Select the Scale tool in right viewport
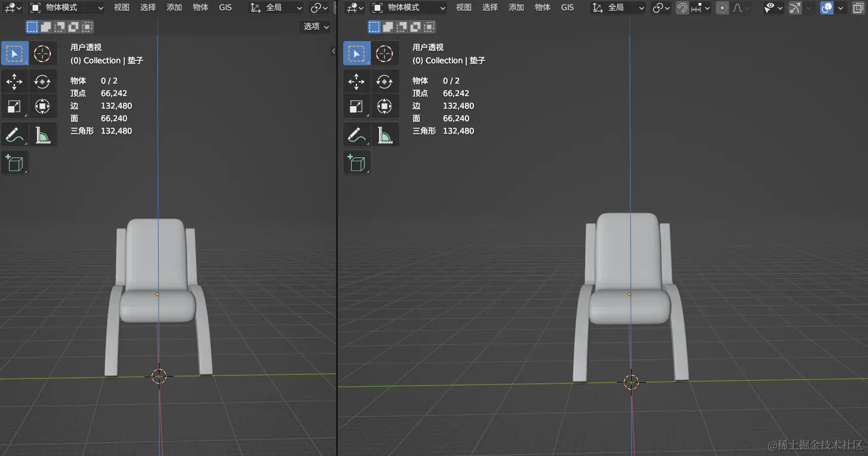 click(x=356, y=107)
